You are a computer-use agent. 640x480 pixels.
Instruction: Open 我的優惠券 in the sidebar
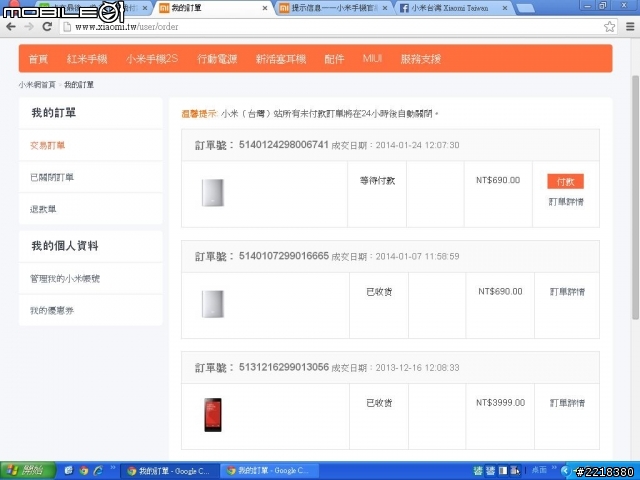[52, 310]
